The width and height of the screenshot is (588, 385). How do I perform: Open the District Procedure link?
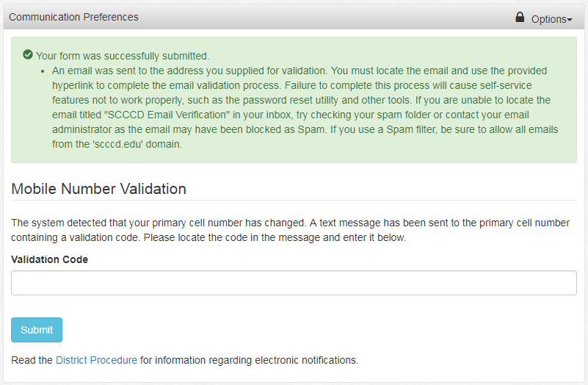tap(96, 360)
